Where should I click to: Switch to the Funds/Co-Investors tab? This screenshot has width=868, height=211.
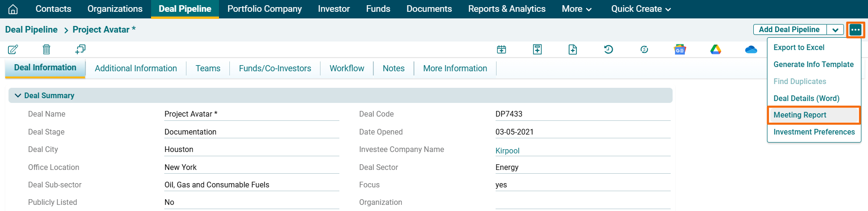click(x=275, y=68)
